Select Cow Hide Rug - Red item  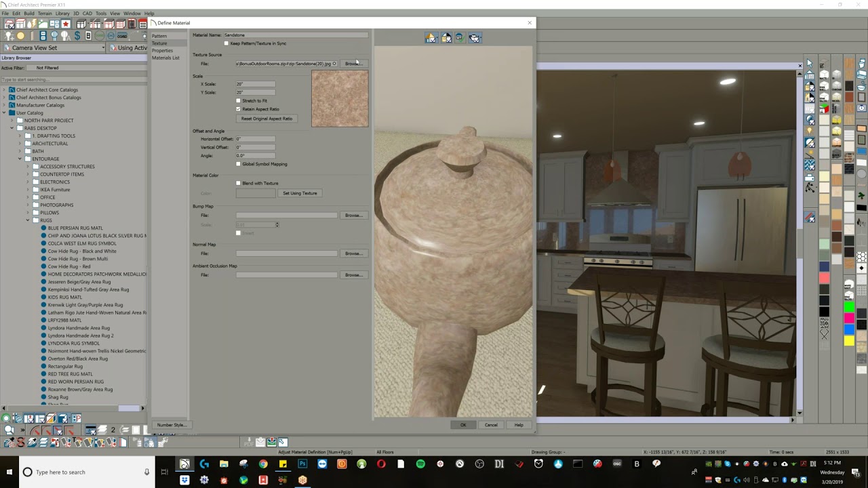coord(69,266)
